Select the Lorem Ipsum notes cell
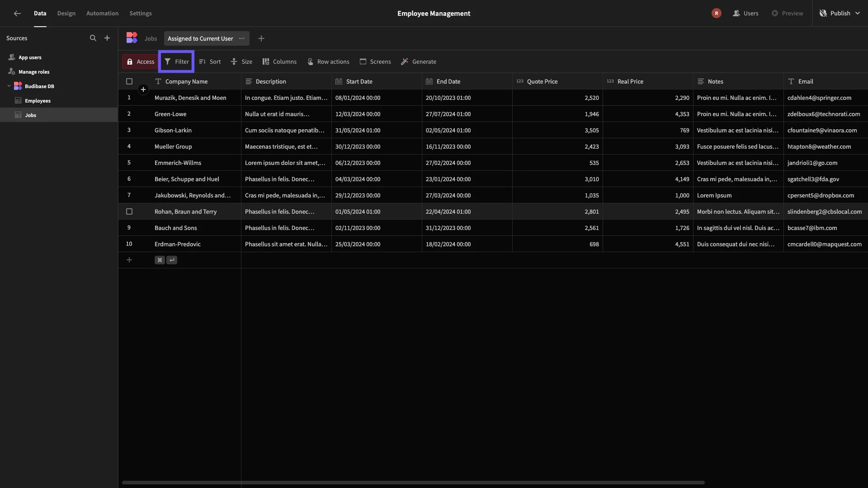This screenshot has width=868, height=488. pyautogui.click(x=738, y=195)
